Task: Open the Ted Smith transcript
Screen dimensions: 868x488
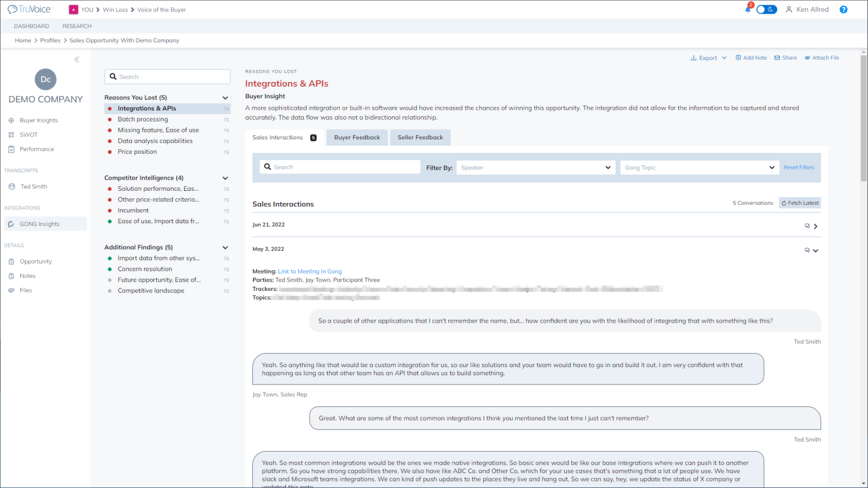Action: tap(34, 187)
